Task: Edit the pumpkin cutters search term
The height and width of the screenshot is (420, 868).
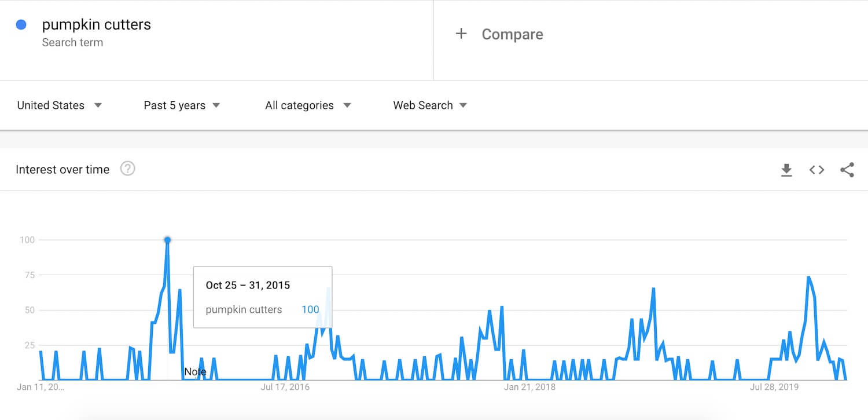Action: coord(96,25)
